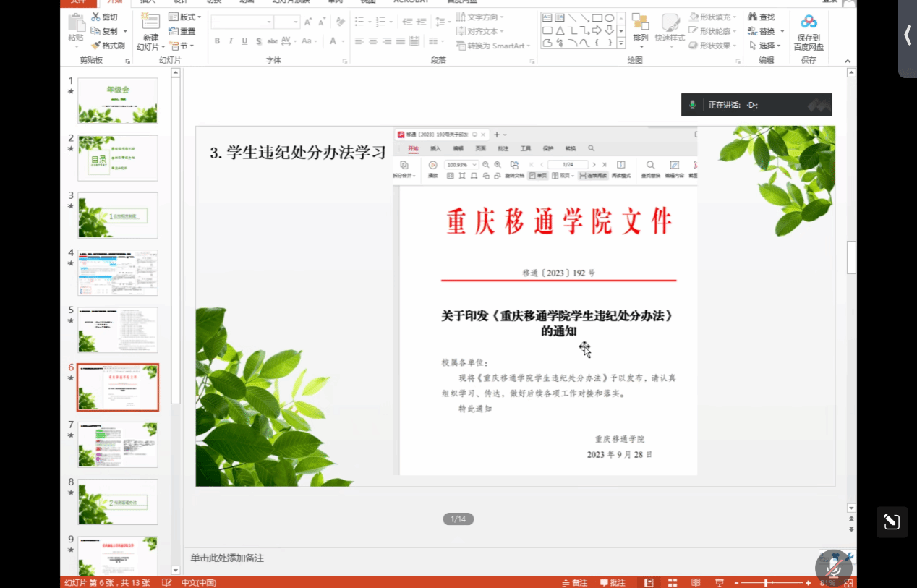Image resolution: width=917 pixels, height=588 pixels.
Task: Toggle 批注 comments pane in status bar
Action: click(612, 582)
